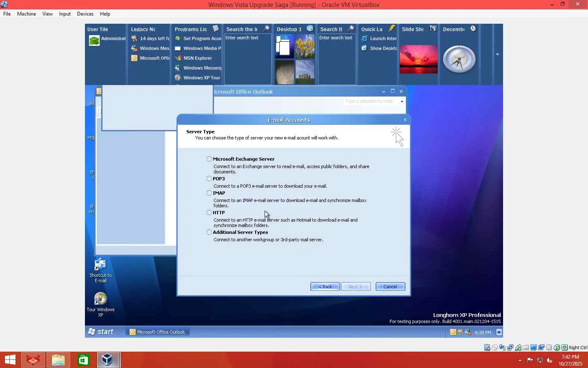Click Show Desktop in Quick Launch tile
This screenshot has width=588, height=368.
click(x=379, y=48)
